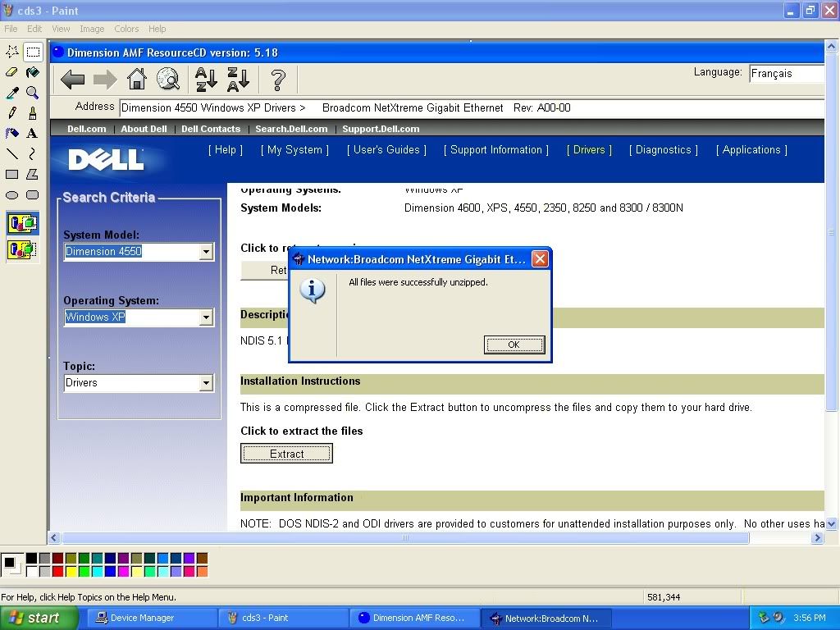Click OK in the unzip success dialog
Viewport: 840px width, 630px height.
pyautogui.click(x=514, y=345)
